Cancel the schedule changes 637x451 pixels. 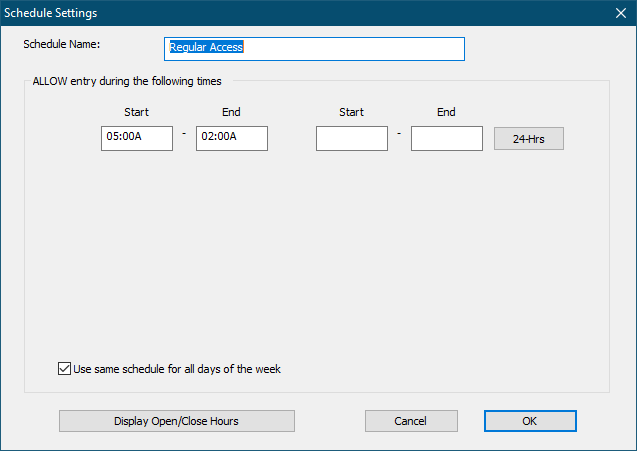pyautogui.click(x=411, y=421)
